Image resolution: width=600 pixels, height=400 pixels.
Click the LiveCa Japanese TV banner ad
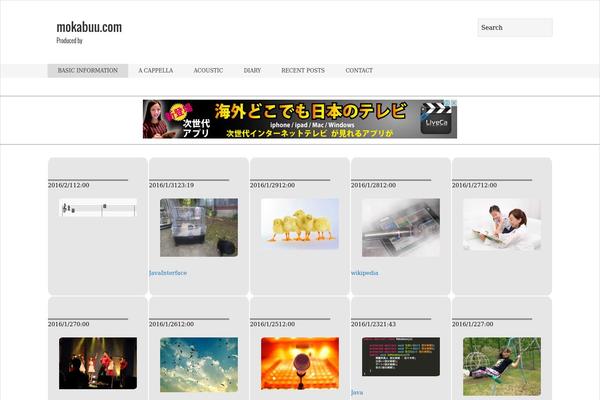[300, 119]
